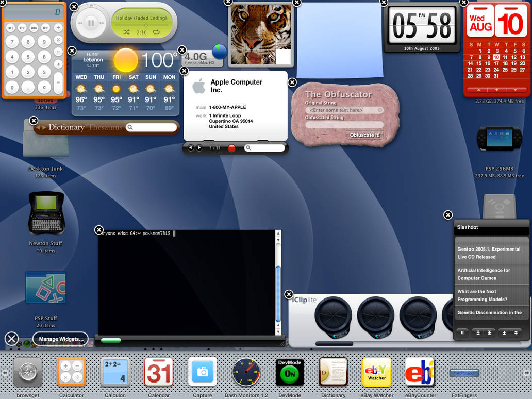Jump to bottom of Slashdot feed list

tap(489, 333)
